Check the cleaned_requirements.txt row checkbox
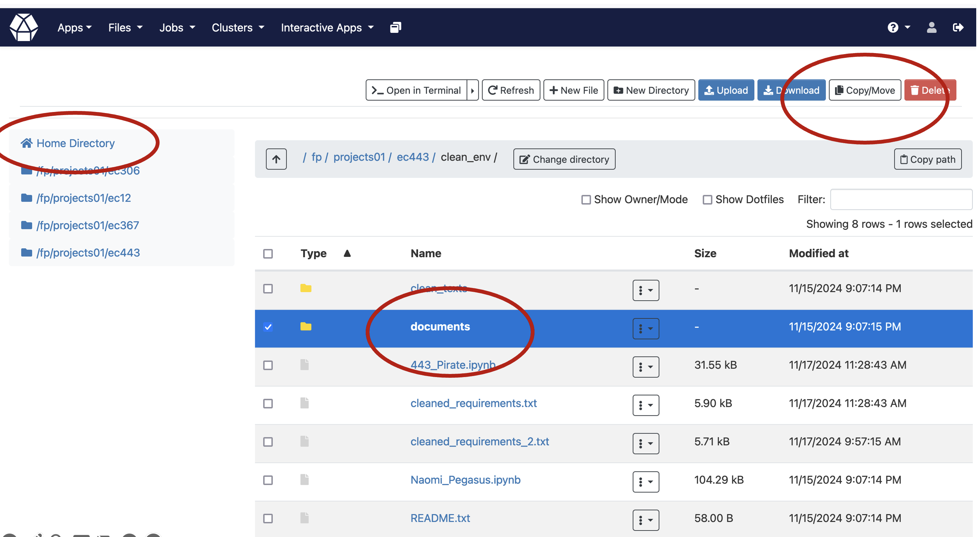Viewport: 980px width, 537px height. click(x=268, y=403)
